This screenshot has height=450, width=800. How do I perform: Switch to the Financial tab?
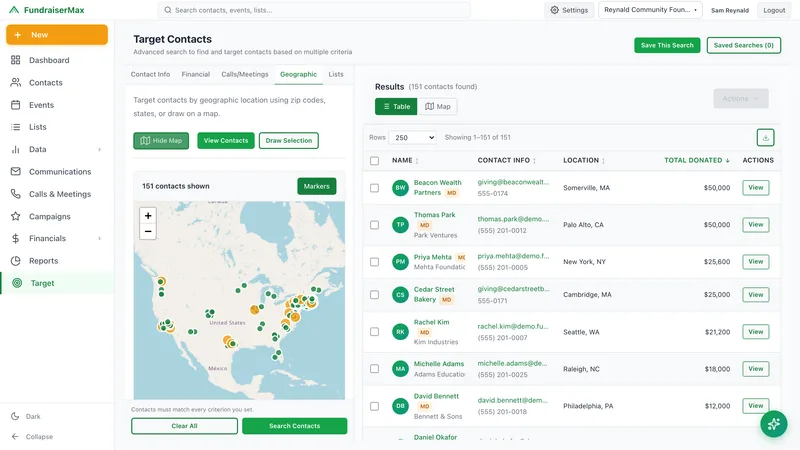point(196,74)
